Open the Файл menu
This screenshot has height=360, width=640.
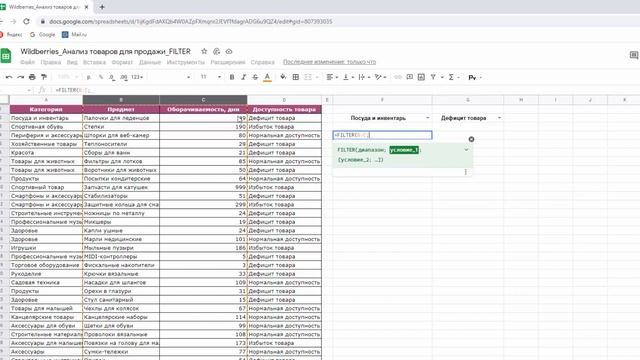pyautogui.click(x=27, y=62)
